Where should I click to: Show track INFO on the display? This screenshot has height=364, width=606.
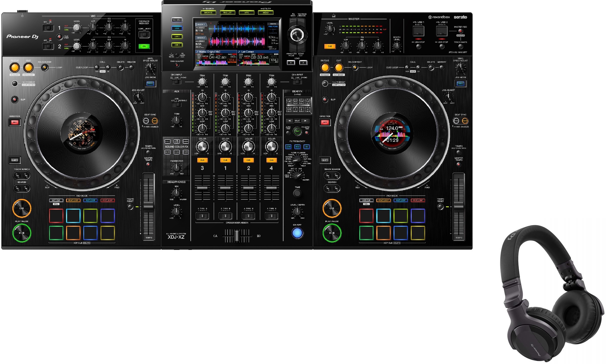(x=246, y=12)
